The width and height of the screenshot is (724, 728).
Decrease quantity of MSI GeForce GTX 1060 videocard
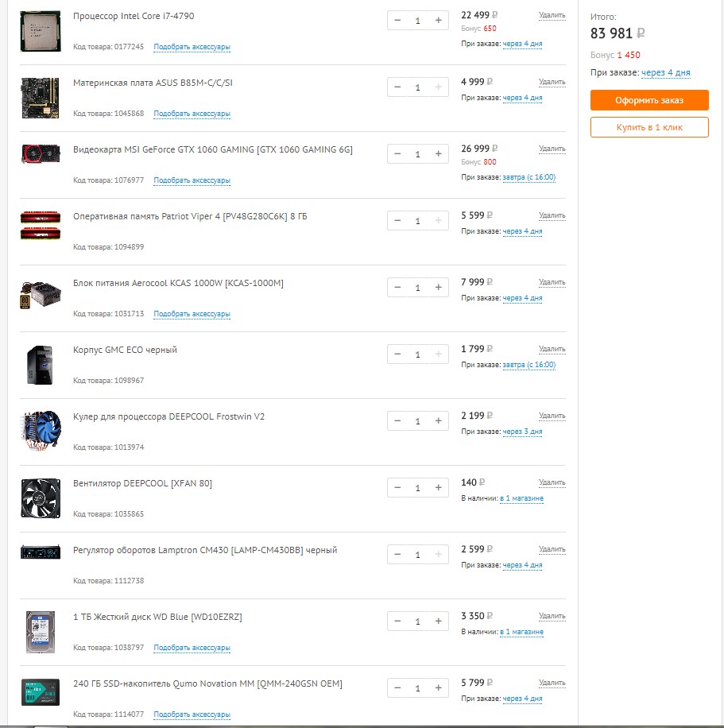coord(397,154)
